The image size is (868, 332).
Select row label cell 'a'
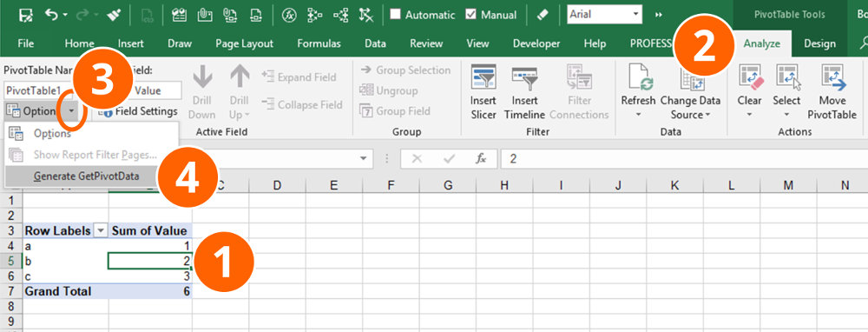65,246
